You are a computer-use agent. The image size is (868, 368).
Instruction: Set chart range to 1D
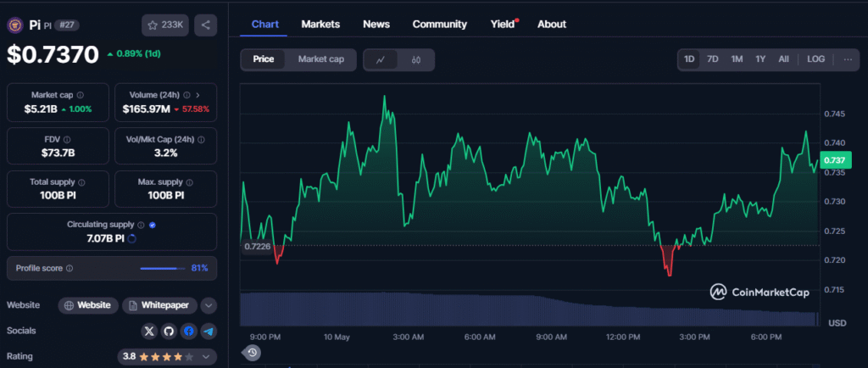click(x=689, y=59)
